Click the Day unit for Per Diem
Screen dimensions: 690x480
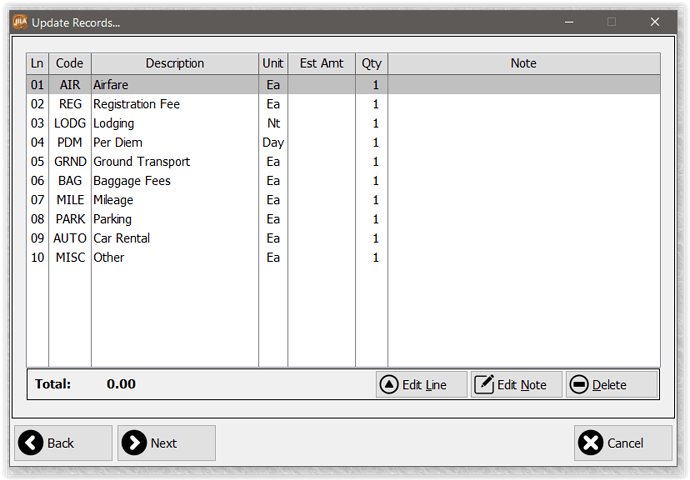pos(273,143)
